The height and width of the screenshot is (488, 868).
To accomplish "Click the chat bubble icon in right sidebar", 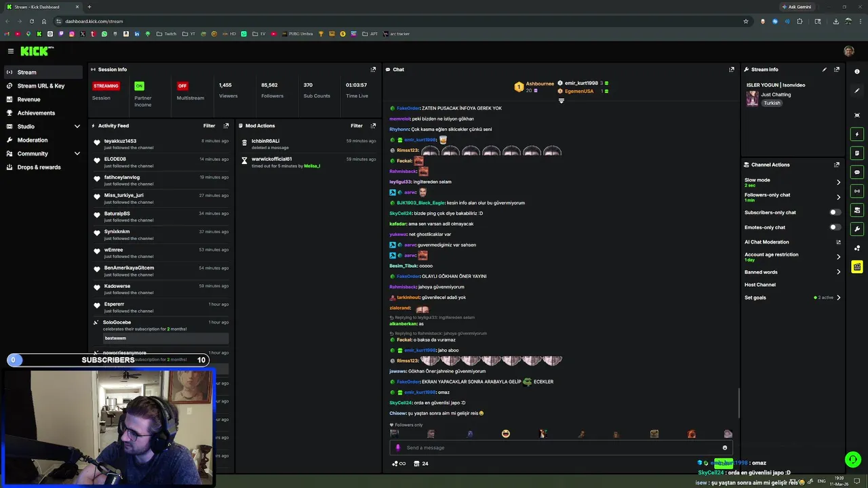I will click(x=857, y=172).
